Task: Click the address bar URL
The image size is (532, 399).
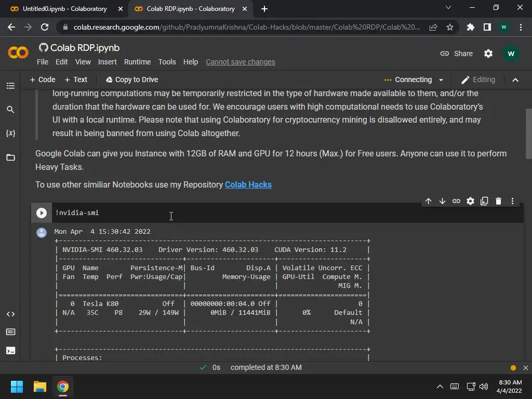Action: tap(247, 27)
